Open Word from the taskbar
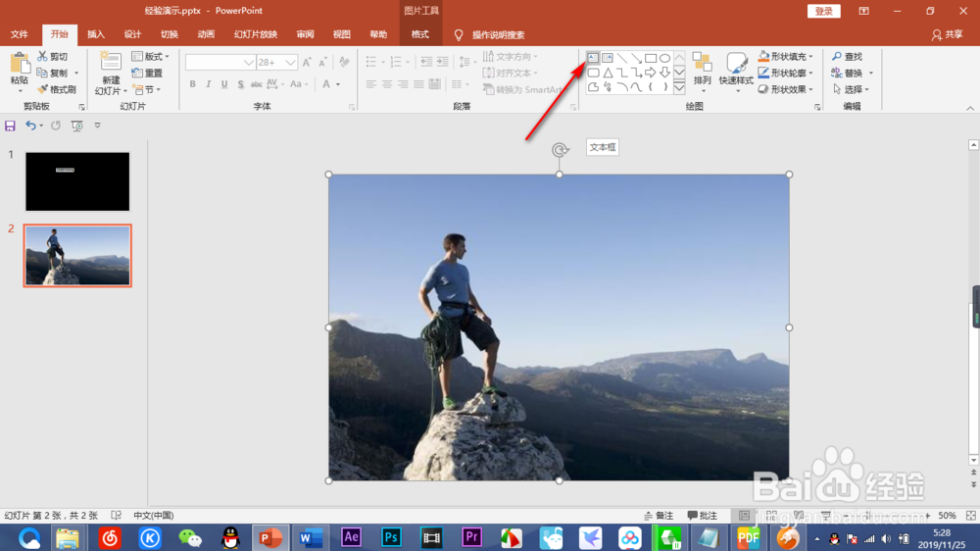 (311, 537)
